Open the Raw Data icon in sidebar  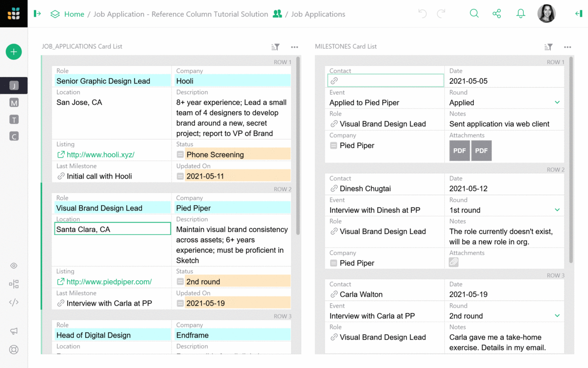14,284
